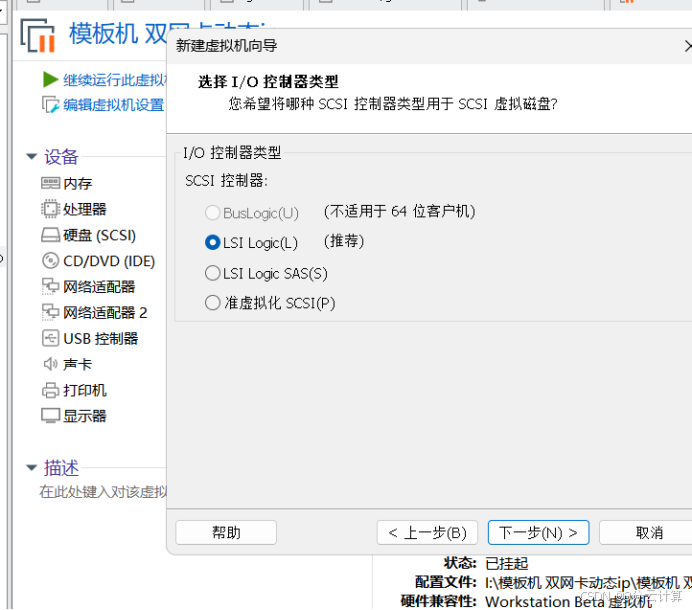Click the 选择 I/O 控制器类型 heading
692x610 pixels.
click(x=268, y=82)
